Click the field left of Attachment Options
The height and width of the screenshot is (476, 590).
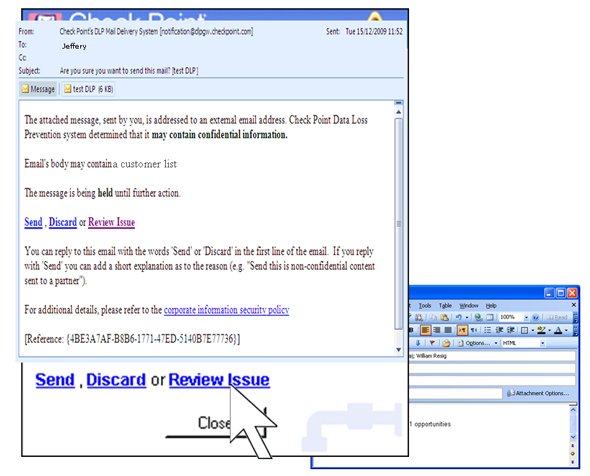(455, 393)
